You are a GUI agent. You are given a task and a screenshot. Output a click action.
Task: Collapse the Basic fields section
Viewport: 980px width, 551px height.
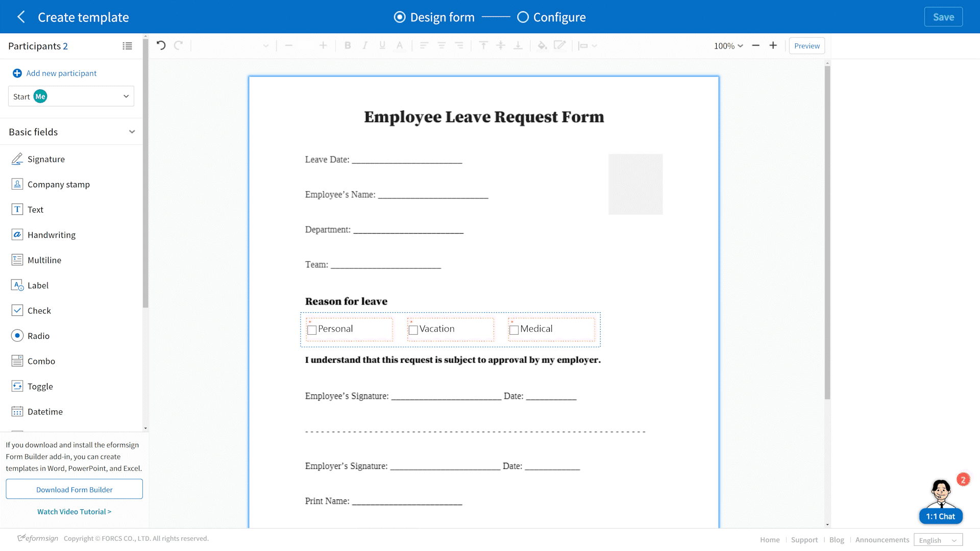pos(132,132)
